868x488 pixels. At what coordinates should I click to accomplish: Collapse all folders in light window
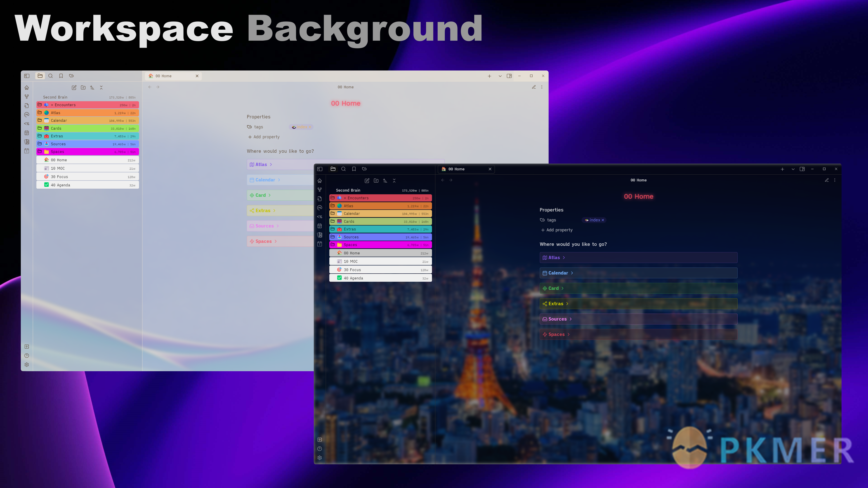(x=101, y=88)
